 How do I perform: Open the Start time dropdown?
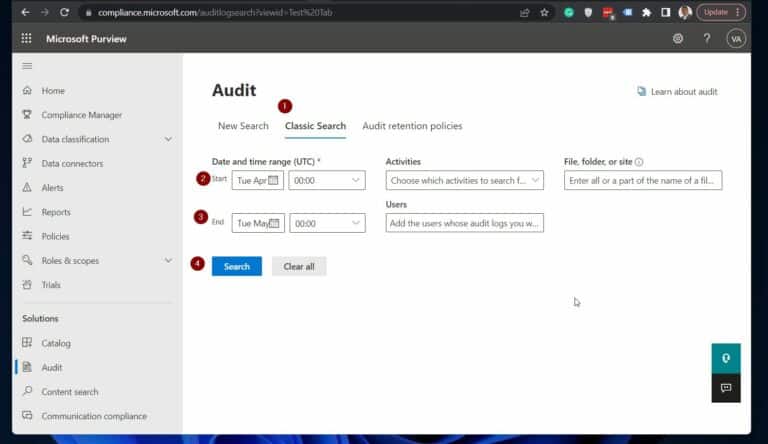click(327, 180)
